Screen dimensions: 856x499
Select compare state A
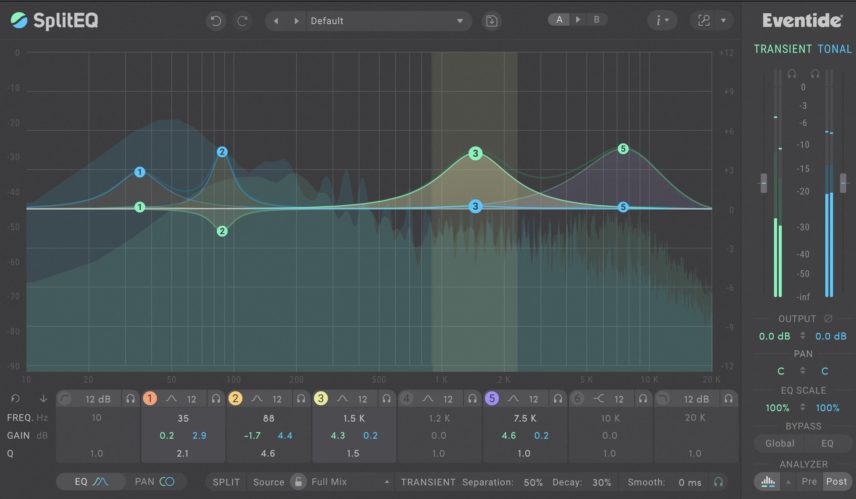click(559, 20)
